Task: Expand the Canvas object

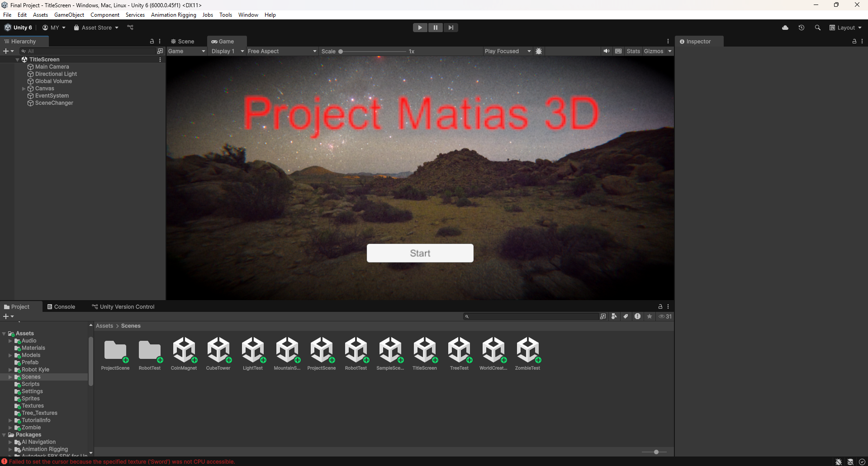Action: [x=24, y=89]
